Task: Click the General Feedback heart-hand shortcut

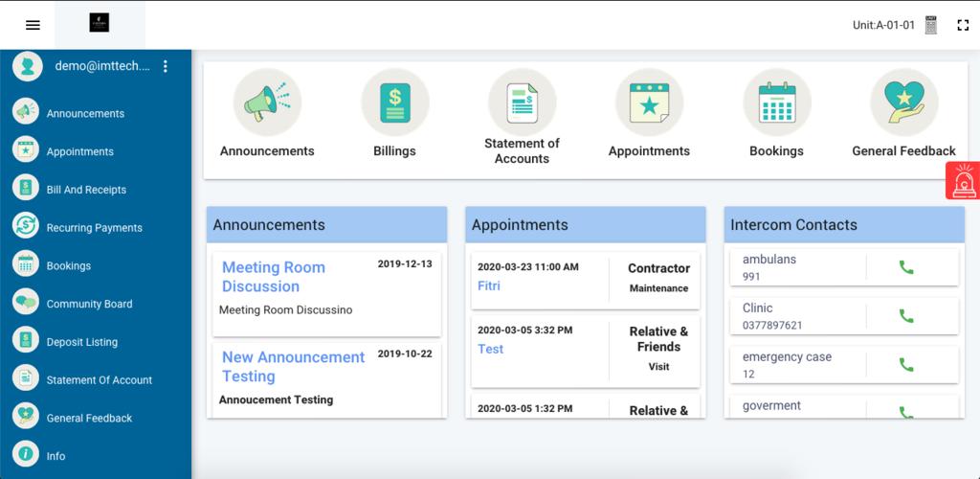Action: 904,102
